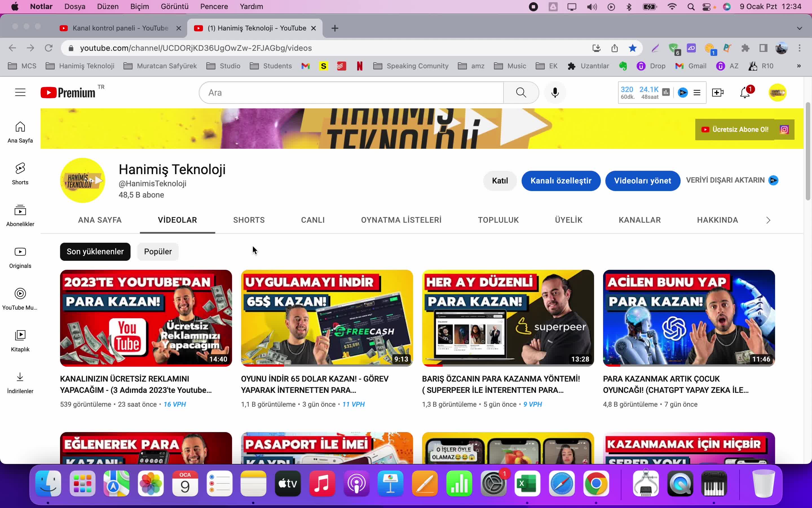Click the search magnifier button

[521, 92]
